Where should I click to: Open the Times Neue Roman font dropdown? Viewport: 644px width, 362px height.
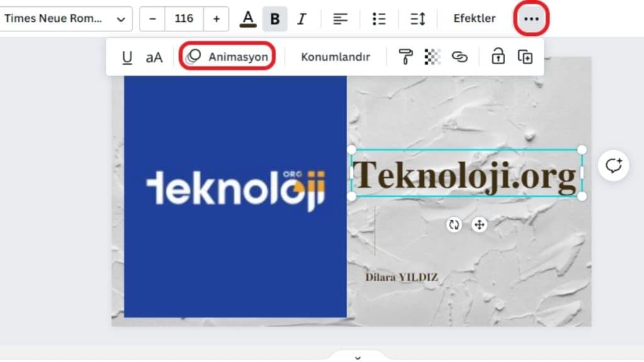(65, 19)
